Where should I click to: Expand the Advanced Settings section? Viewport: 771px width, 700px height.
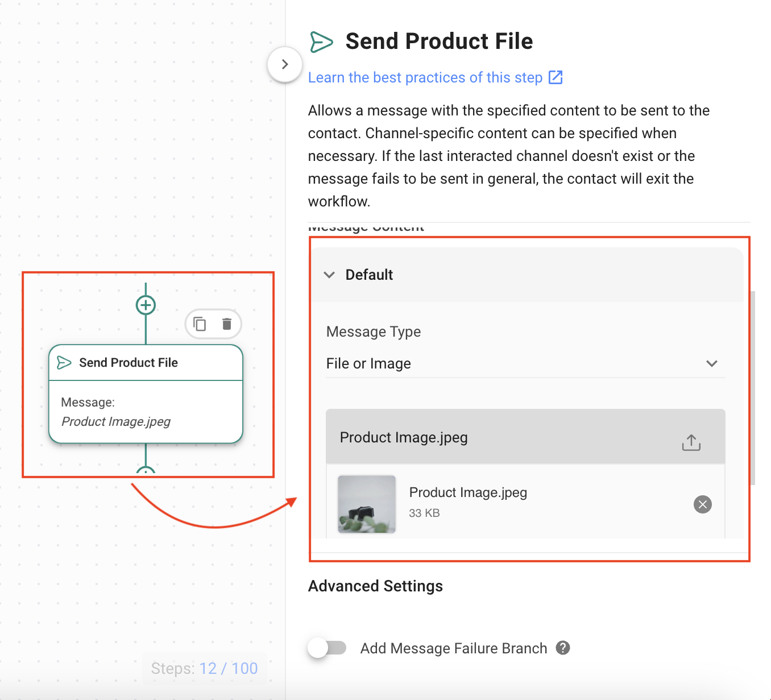point(375,586)
